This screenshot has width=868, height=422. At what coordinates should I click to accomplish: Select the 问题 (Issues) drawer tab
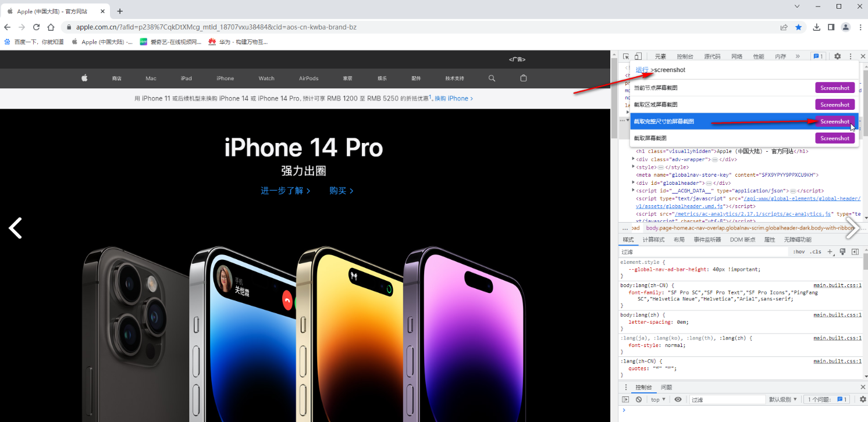666,387
